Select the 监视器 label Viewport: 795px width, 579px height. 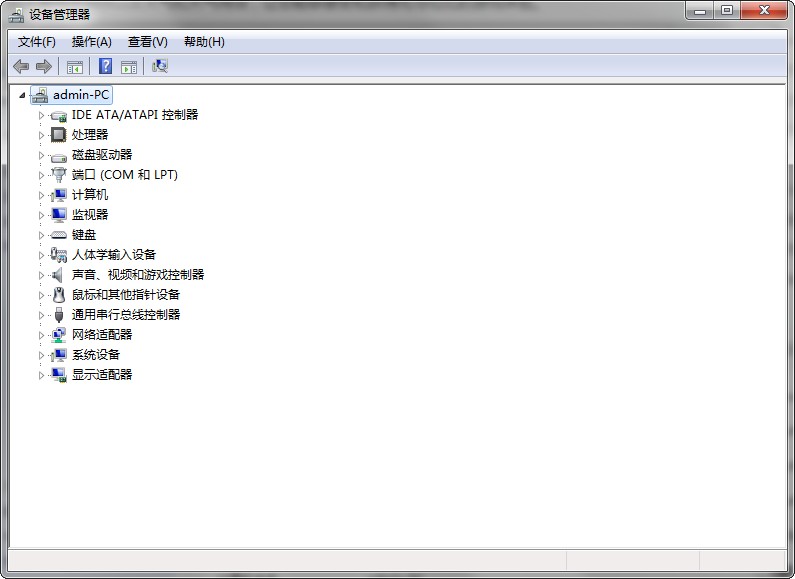click(x=90, y=215)
